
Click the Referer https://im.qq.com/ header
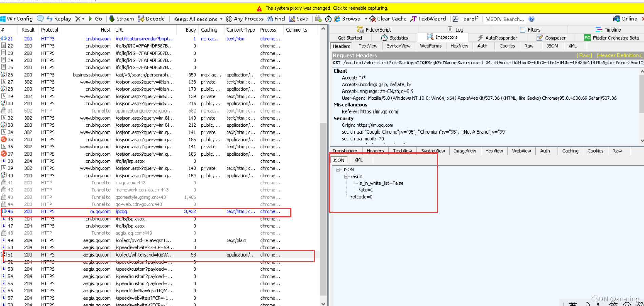pos(370,111)
